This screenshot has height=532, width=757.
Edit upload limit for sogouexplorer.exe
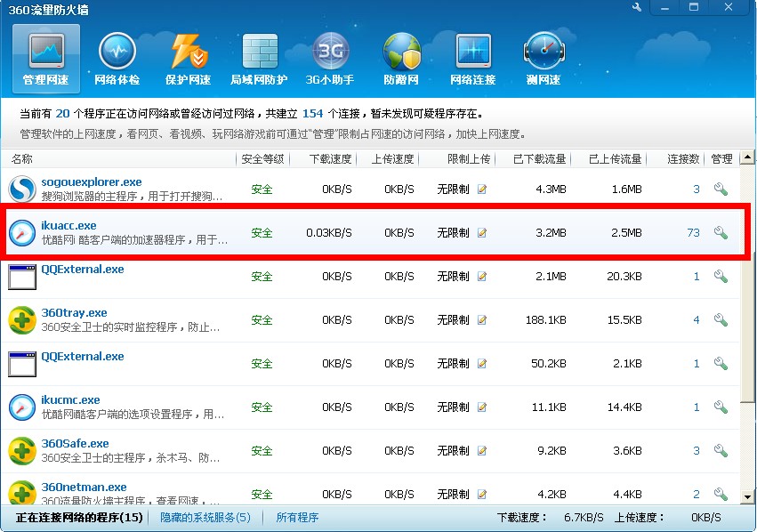point(481,189)
